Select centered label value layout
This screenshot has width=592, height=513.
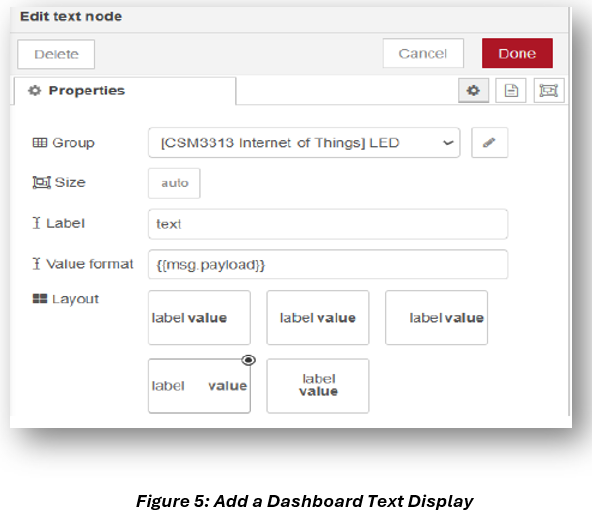[x=318, y=317]
